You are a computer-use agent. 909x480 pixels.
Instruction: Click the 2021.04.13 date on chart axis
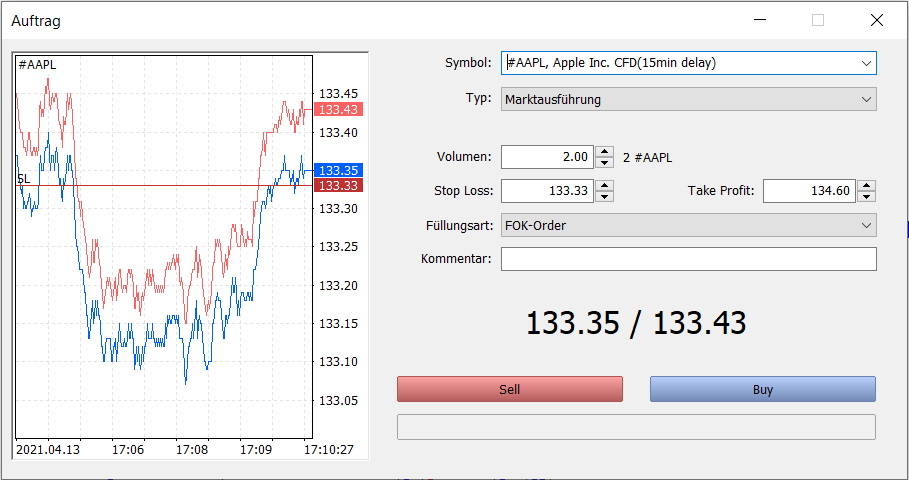pyautogui.click(x=48, y=450)
